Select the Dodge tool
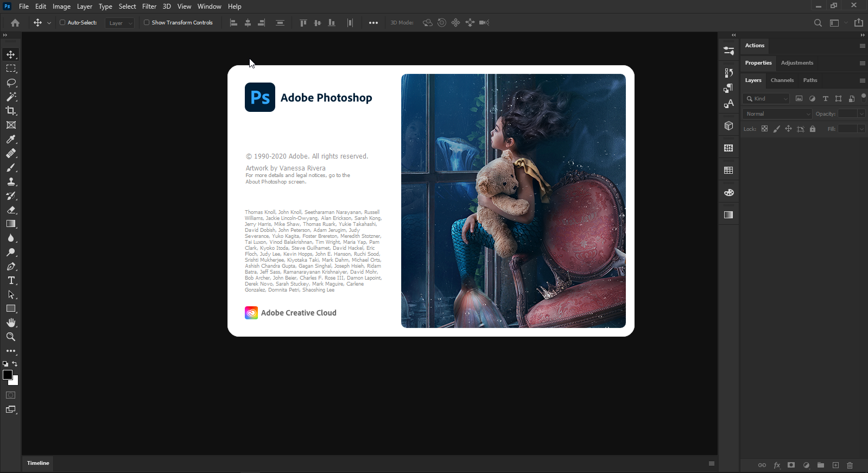Screen dimensions: 868x473 click(11, 252)
